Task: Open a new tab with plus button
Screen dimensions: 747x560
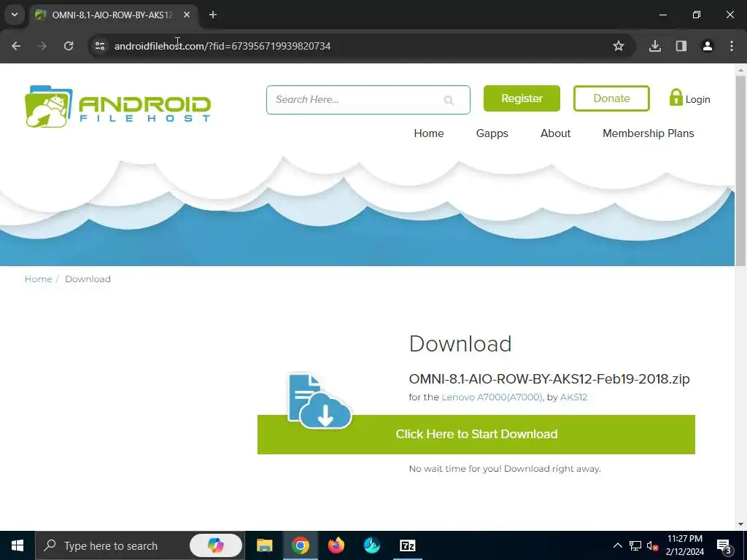Action: (213, 15)
